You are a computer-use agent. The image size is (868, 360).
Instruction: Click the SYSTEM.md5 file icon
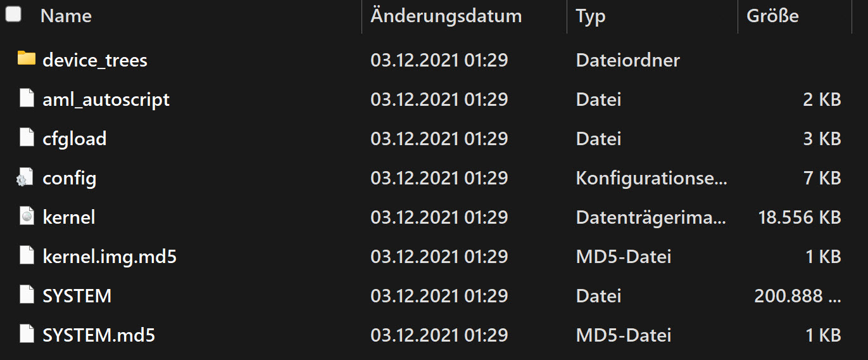click(26, 335)
